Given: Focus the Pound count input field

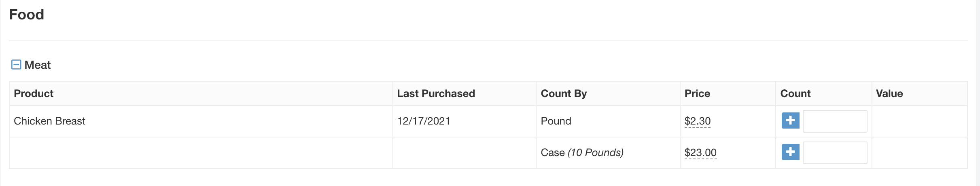Looking at the screenshot, I should (x=834, y=121).
